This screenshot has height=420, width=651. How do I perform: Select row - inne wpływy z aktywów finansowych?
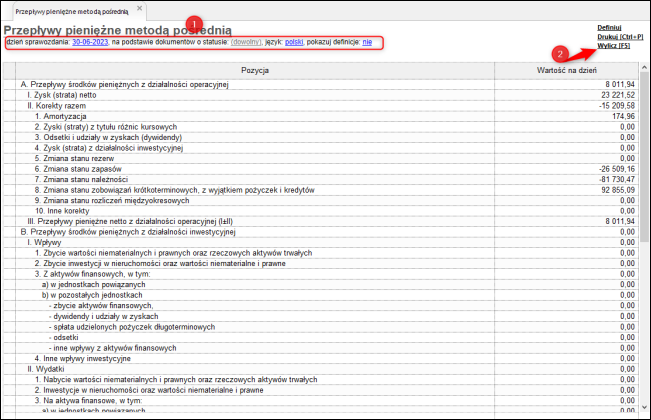321,348
